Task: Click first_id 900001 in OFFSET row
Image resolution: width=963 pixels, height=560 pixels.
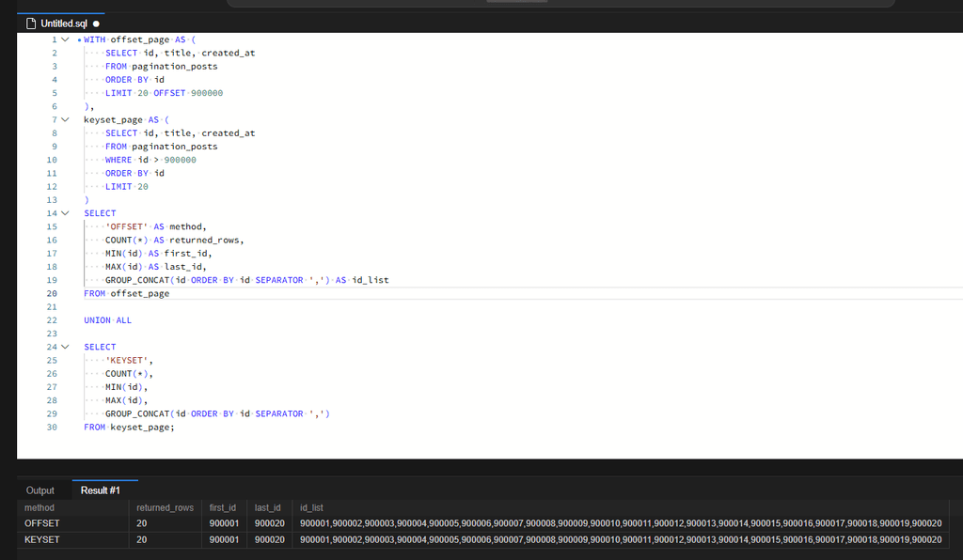Action: pos(224,523)
